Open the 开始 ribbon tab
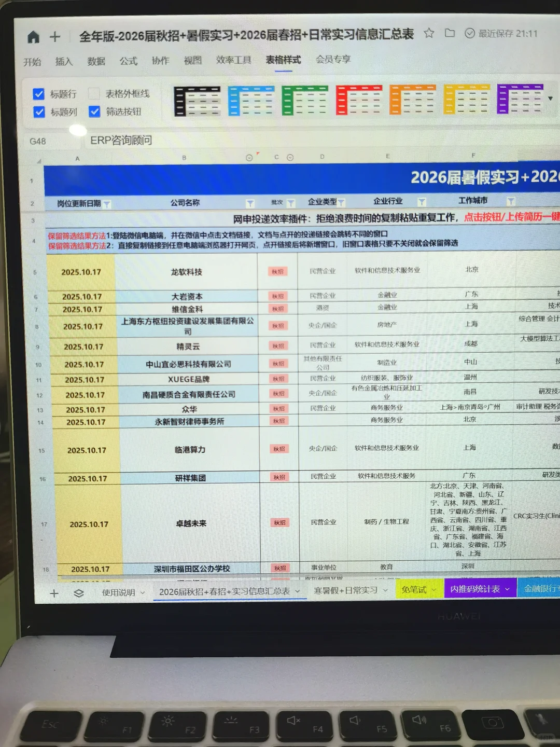Screen dimensions: 560x747 (32, 62)
